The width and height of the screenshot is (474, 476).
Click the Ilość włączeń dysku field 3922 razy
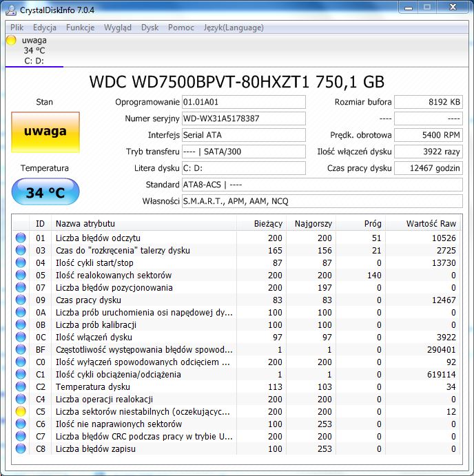point(429,152)
